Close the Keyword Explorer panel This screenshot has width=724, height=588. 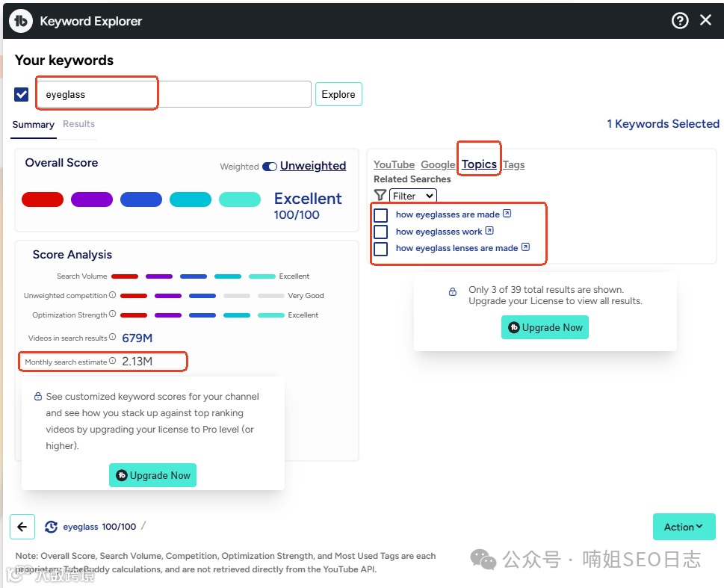pos(705,20)
